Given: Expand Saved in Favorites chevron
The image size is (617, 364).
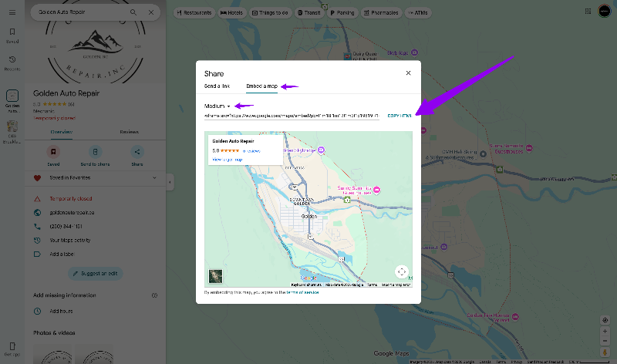Looking at the screenshot, I should pyautogui.click(x=154, y=178).
